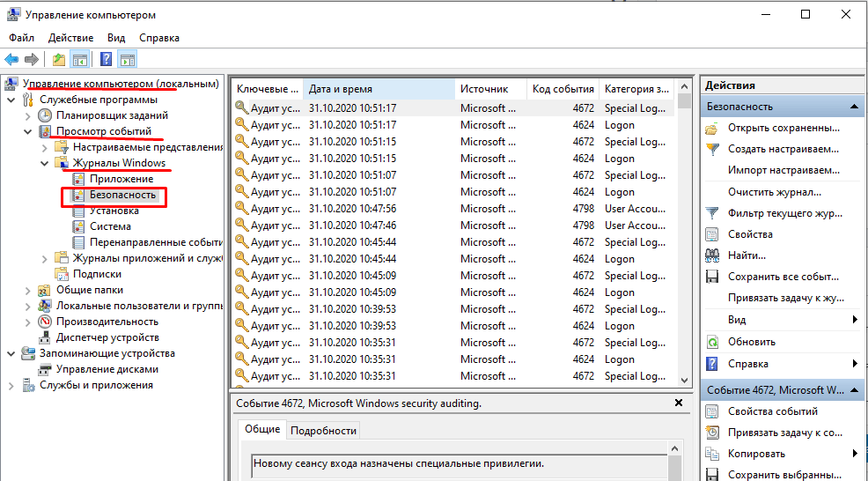
Task: Click the Task Scheduler clock icon
Action: click(x=45, y=115)
